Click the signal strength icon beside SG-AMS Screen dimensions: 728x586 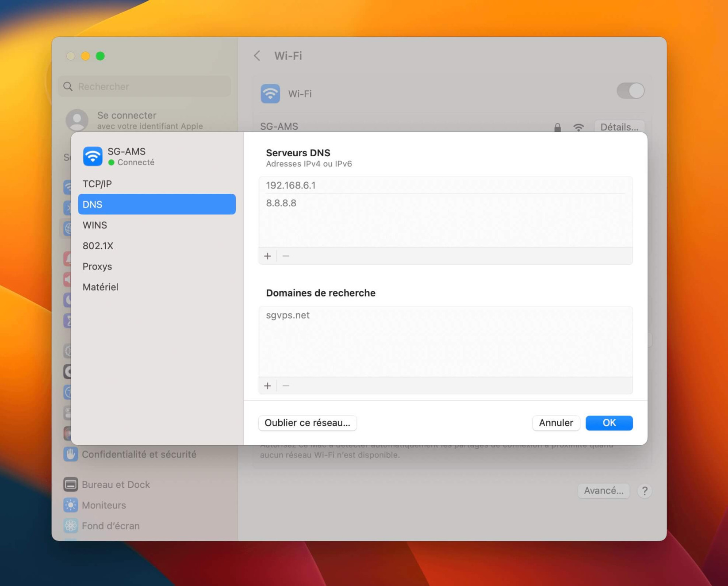coord(579,127)
